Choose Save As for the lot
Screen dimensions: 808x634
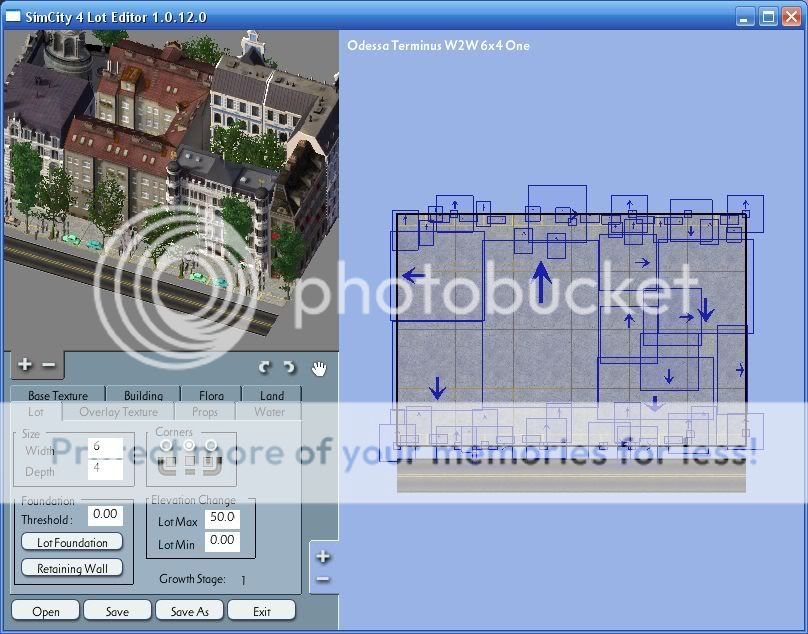[190, 611]
